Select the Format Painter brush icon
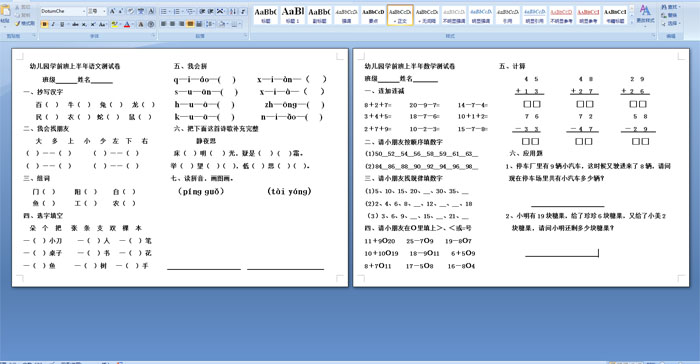Viewport: 700px width, 364px height. pyautogui.click(x=25, y=24)
